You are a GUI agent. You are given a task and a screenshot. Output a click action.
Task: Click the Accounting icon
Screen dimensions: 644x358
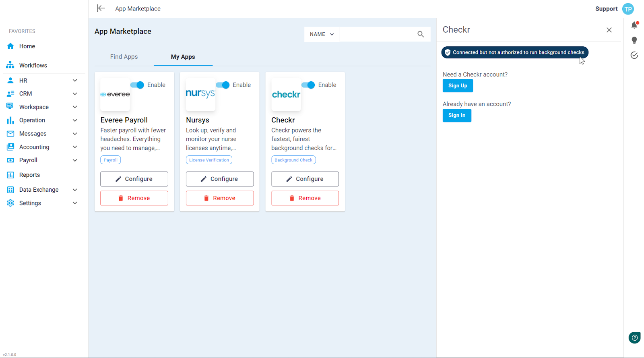[x=10, y=147]
